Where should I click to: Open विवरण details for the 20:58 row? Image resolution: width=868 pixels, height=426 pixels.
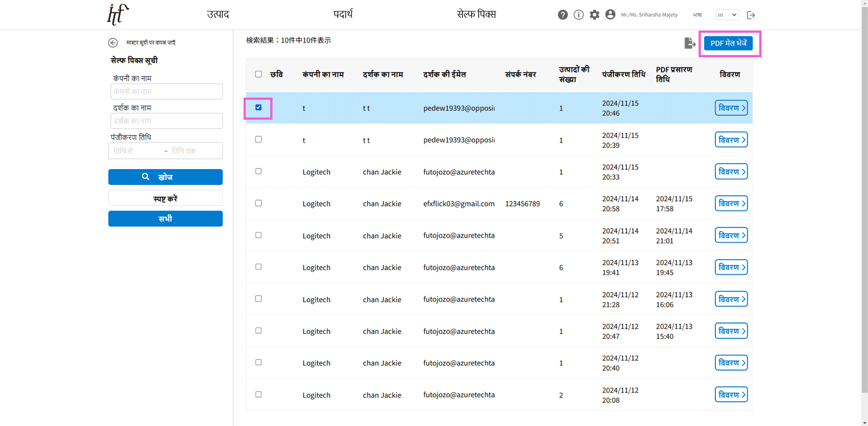click(731, 204)
